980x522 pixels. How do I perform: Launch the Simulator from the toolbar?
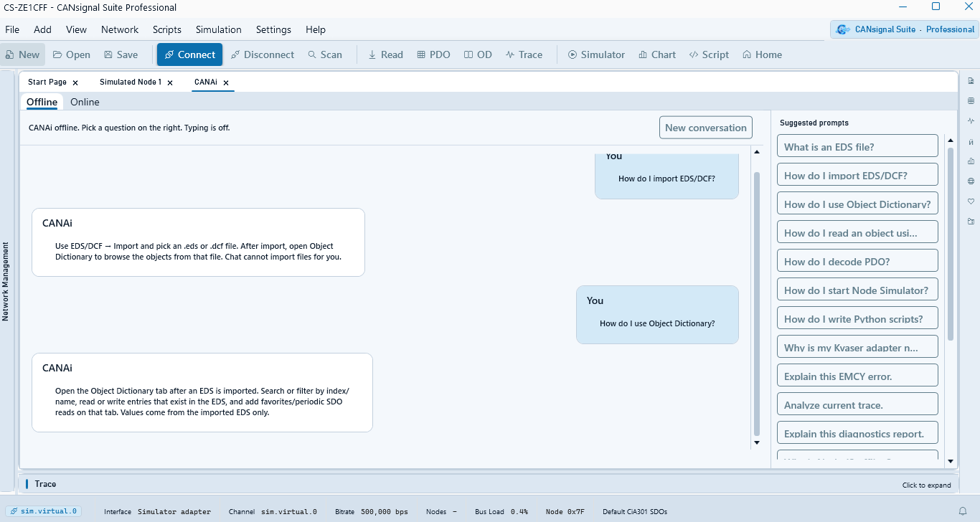tap(596, 54)
